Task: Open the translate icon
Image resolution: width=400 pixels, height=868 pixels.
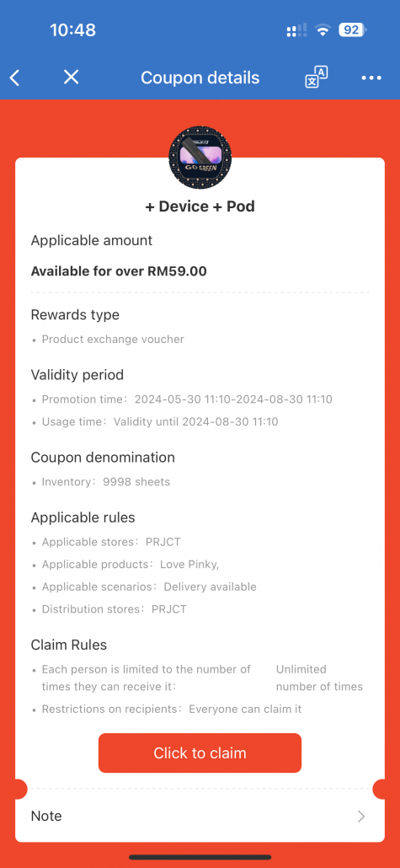Action: point(316,77)
